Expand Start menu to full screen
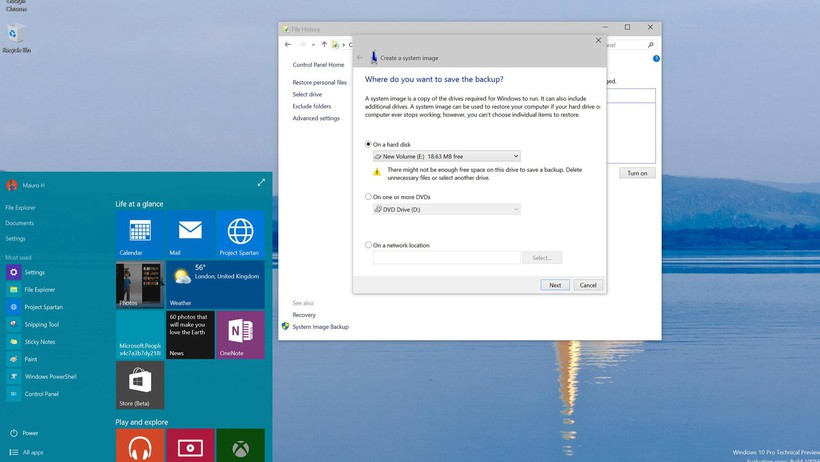This screenshot has height=462, width=820. tap(261, 182)
